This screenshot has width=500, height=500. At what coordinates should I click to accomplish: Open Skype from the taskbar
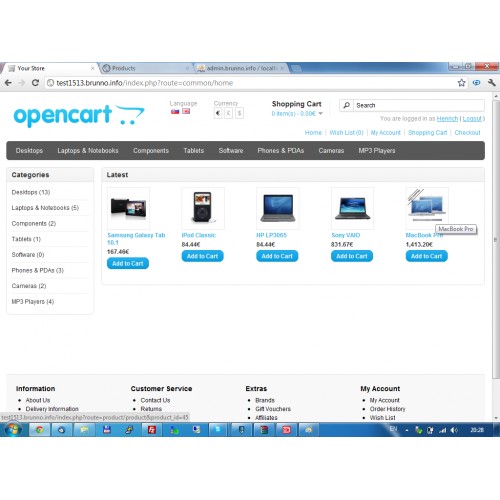click(219, 430)
